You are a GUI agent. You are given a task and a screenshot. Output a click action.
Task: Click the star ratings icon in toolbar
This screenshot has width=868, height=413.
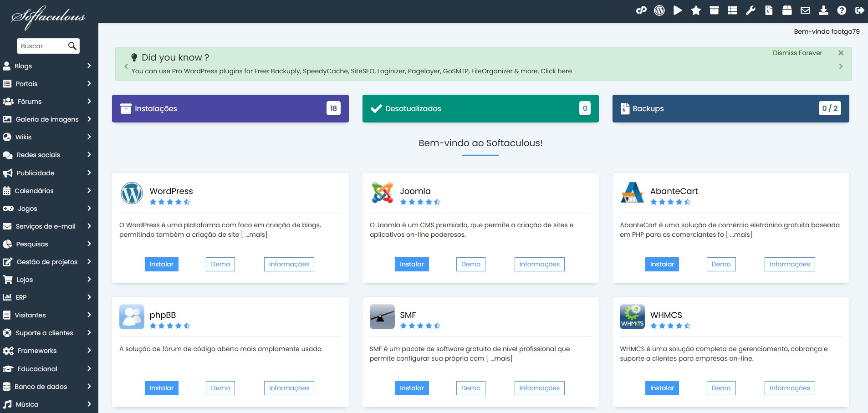click(x=696, y=10)
